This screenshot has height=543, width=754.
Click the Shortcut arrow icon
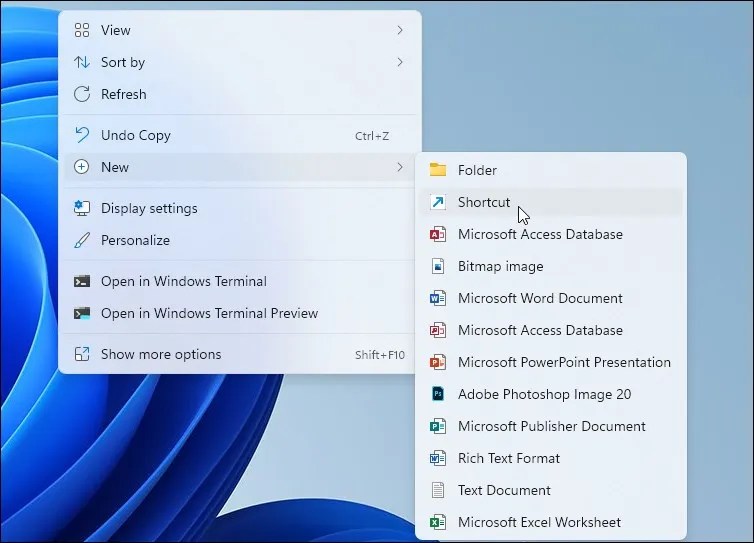438,202
